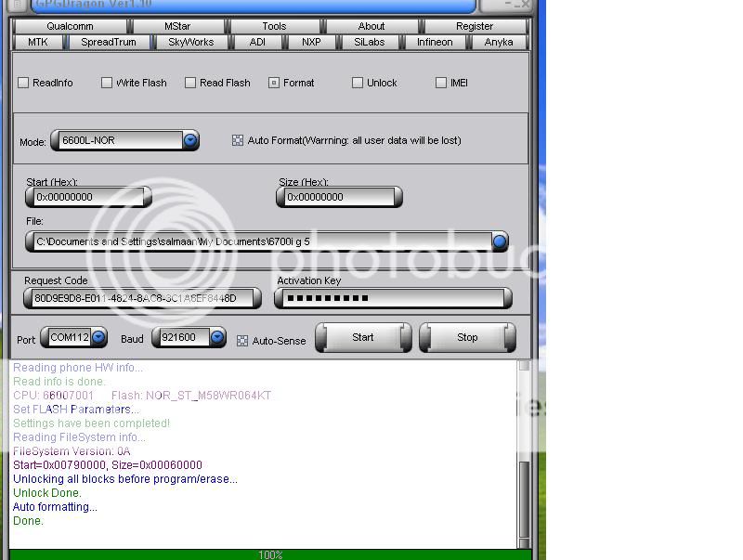
Task: Toggle the Auto Format checkbox
Action: (238, 140)
